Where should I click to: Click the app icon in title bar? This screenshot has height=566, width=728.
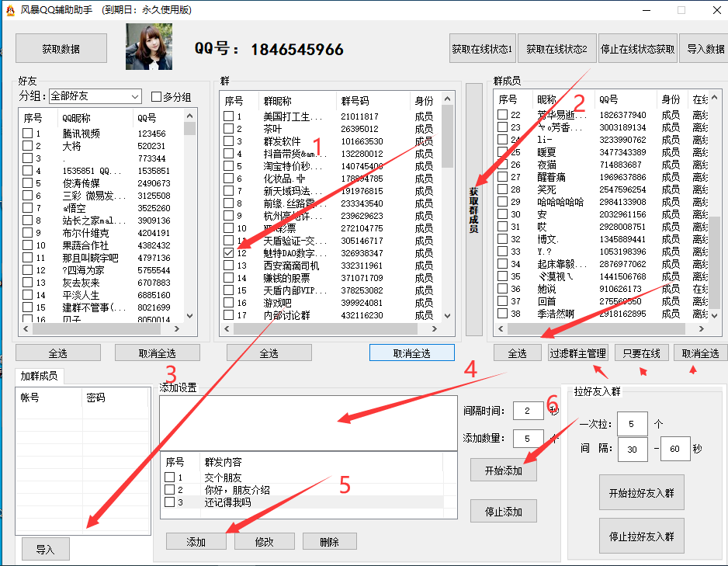click(x=10, y=10)
